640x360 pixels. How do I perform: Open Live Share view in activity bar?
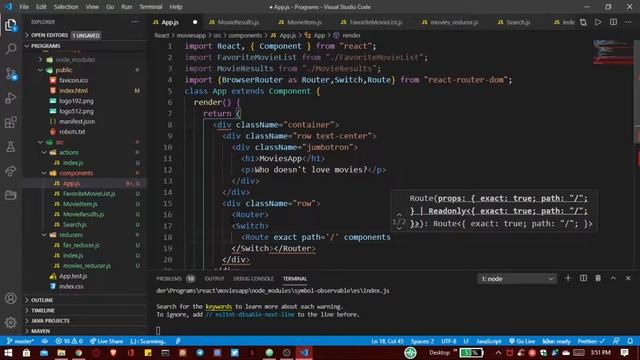point(11,171)
